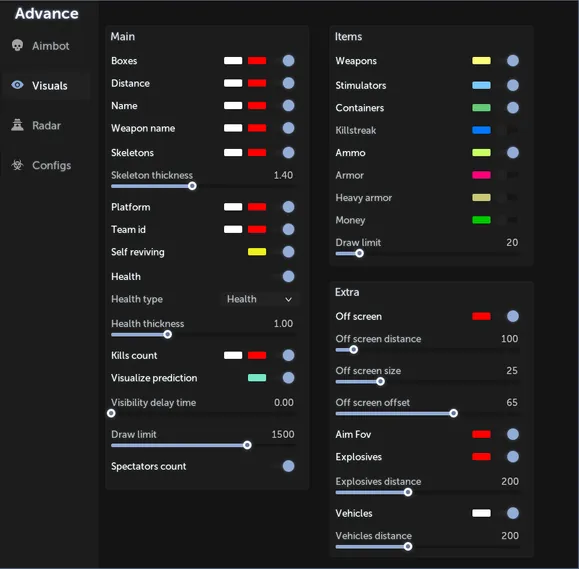The height and width of the screenshot is (569, 579).
Task: Open the yellow Weapons color swatch
Action: coord(482,61)
